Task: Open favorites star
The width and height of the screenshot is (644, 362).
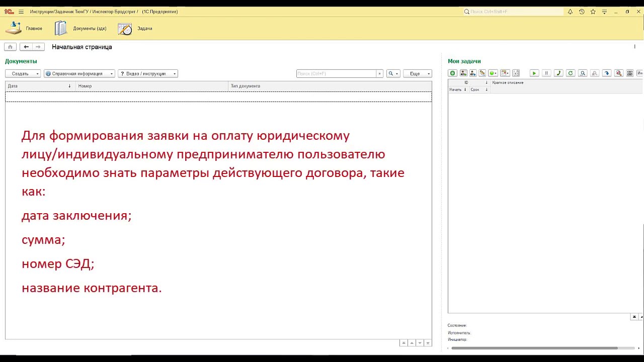Action: tap(593, 12)
